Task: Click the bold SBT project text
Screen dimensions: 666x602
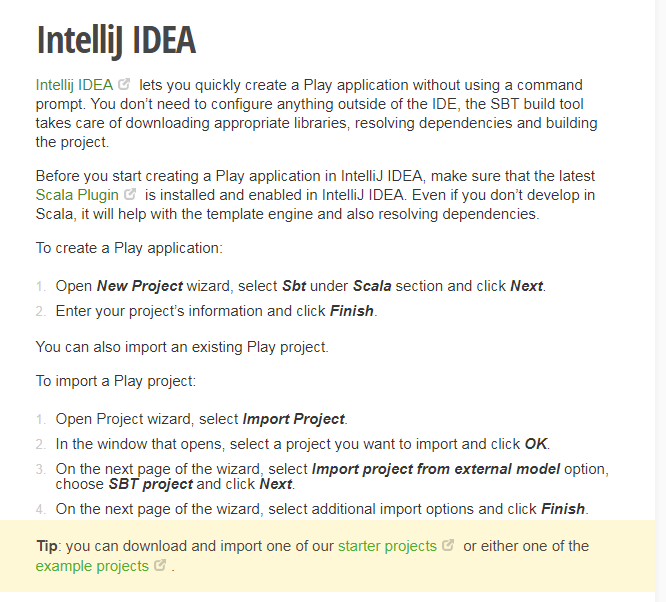Action: point(150,484)
